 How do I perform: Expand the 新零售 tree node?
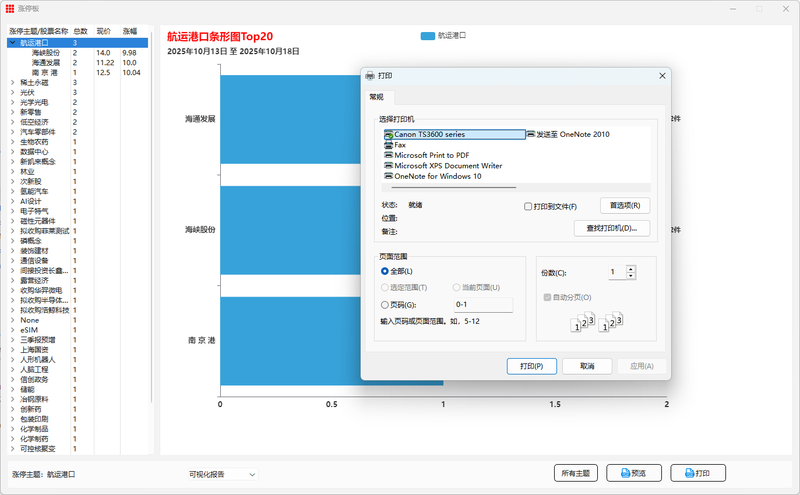coord(13,112)
